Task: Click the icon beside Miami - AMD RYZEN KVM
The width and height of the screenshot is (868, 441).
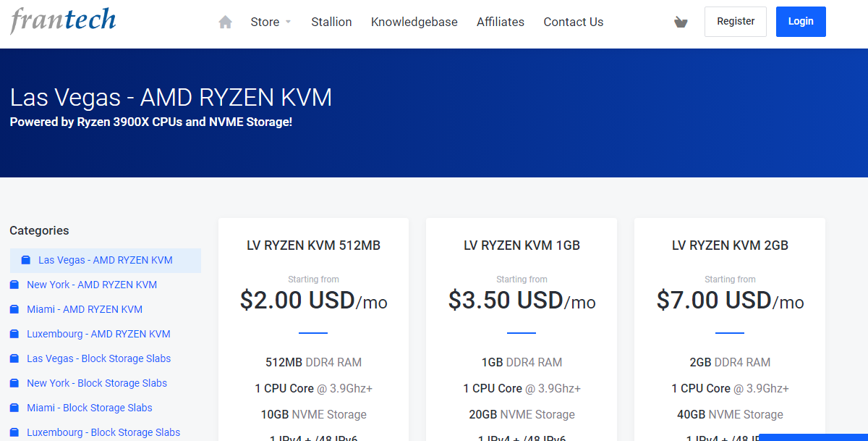Action: (x=14, y=309)
